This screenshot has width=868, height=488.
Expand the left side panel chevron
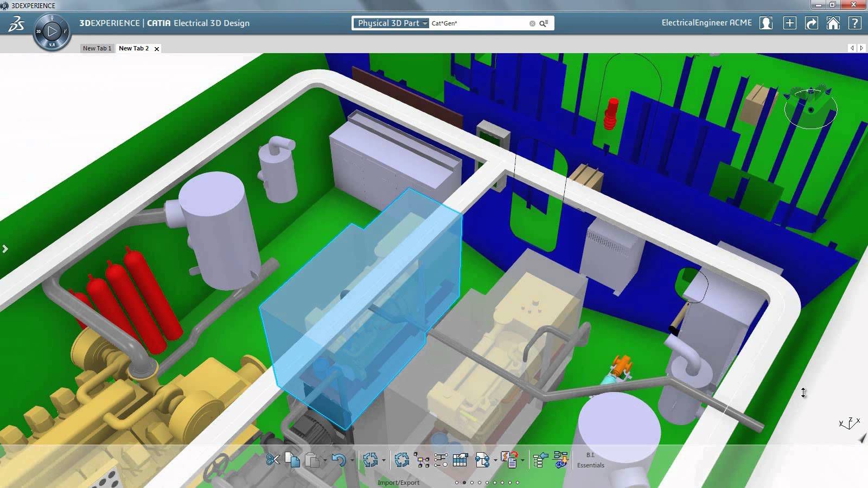[x=5, y=249]
